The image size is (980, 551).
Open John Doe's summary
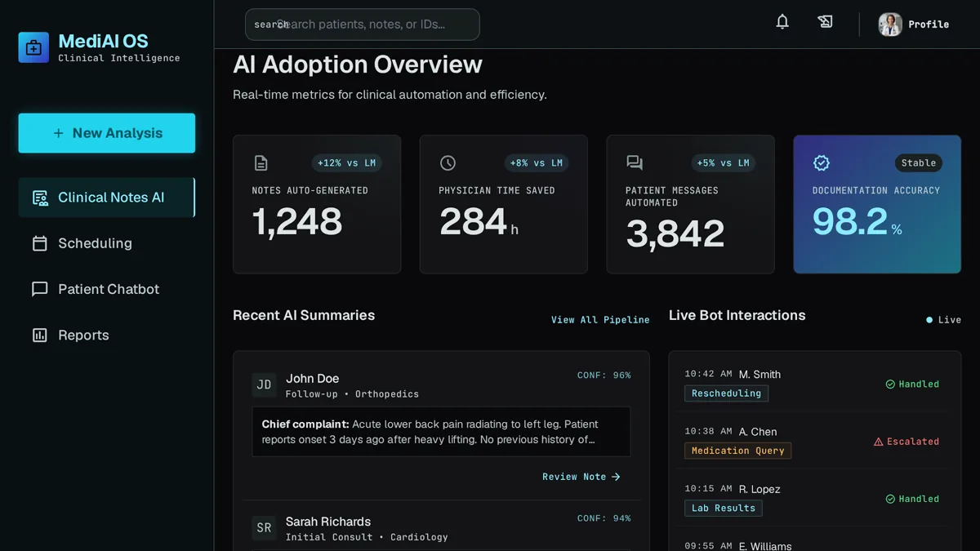(x=313, y=379)
